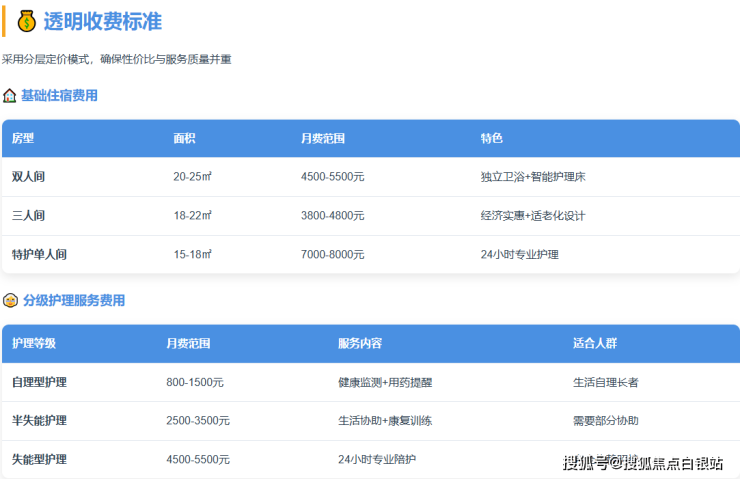The image size is (740, 479).
Task: Click the 分级护理服务费用 section title
Action: (74, 300)
